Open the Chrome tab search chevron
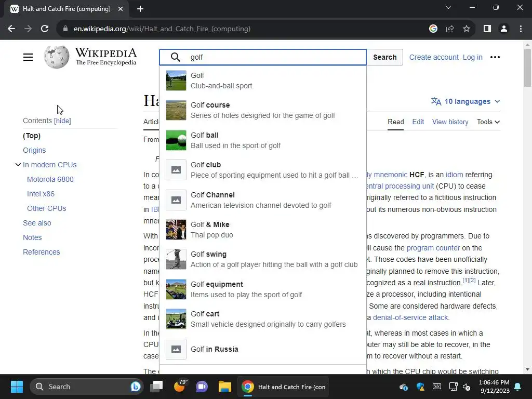This screenshot has height=399, width=532. click(x=448, y=7)
